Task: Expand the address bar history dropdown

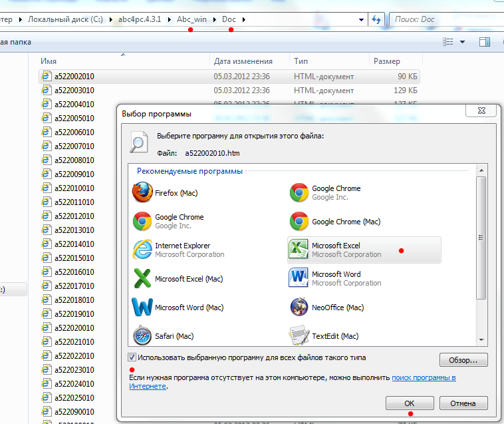Action: pos(361,19)
